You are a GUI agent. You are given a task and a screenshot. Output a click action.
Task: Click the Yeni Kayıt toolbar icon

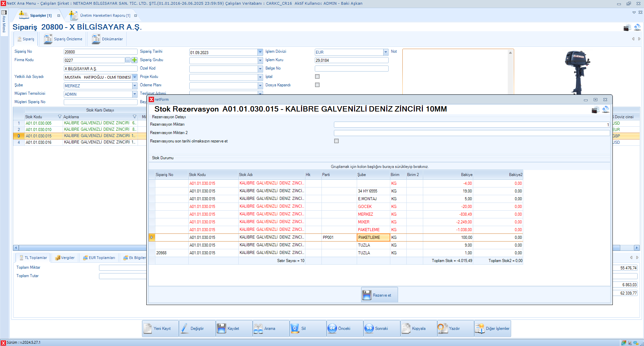[x=148, y=329]
